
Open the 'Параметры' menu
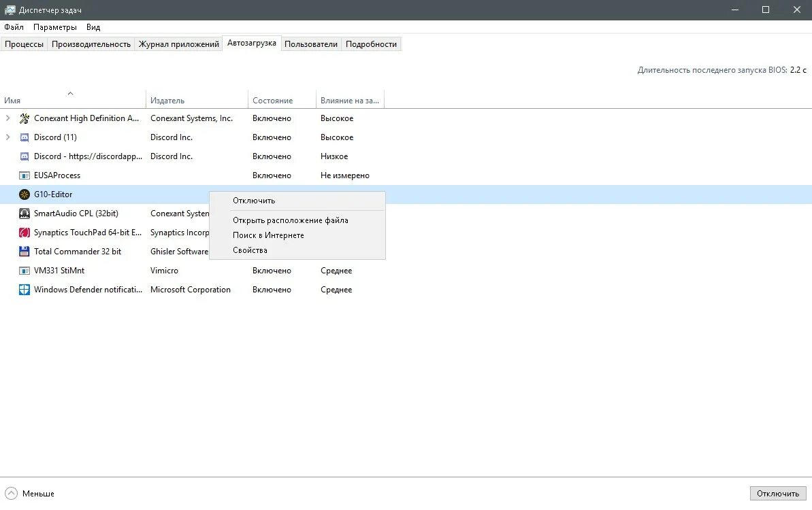(x=55, y=27)
